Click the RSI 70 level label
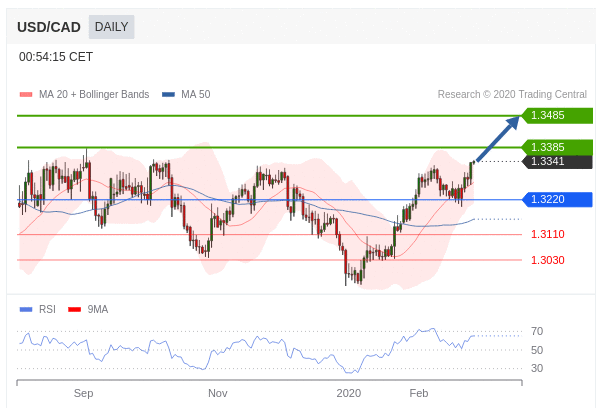Viewport: 602px width, 413px height. coord(537,331)
